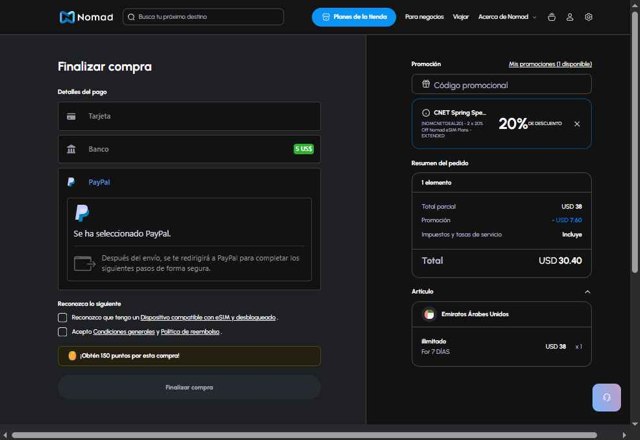Check the eSIM compatible device acknowledgment box
Image resolution: width=640 pixels, height=440 pixels.
tap(63, 317)
